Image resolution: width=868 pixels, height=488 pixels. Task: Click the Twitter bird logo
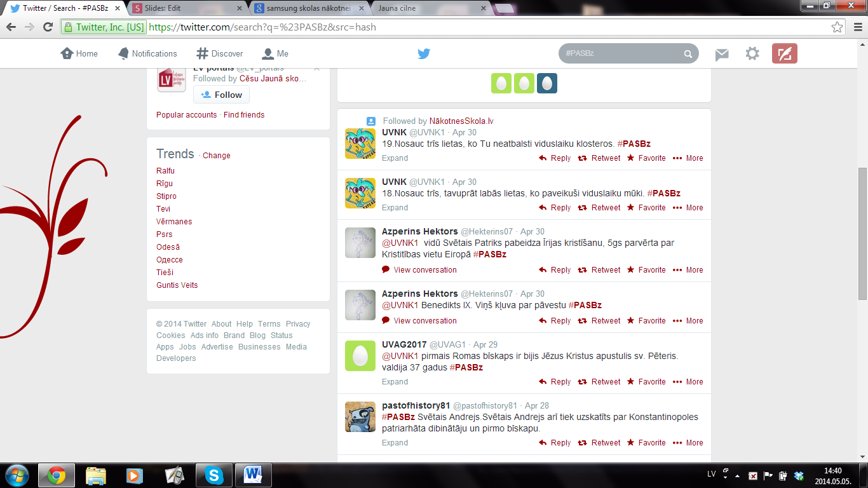[x=424, y=54]
